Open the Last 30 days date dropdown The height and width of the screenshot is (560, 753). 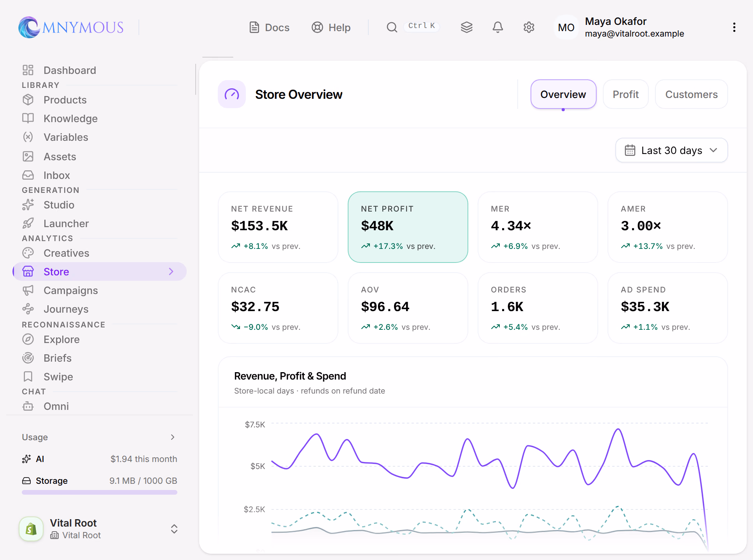click(x=671, y=150)
